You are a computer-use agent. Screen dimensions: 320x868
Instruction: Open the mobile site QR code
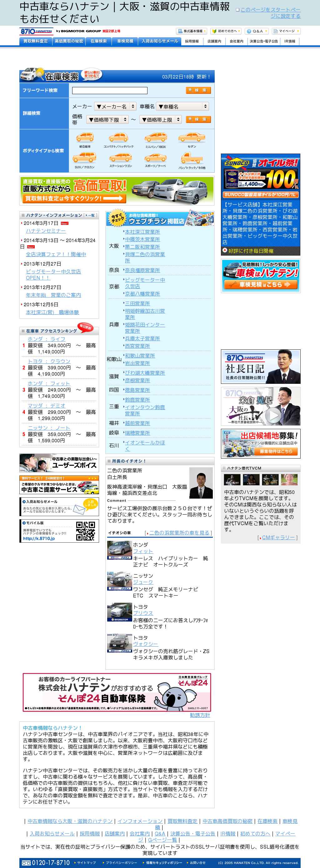[85, 531]
